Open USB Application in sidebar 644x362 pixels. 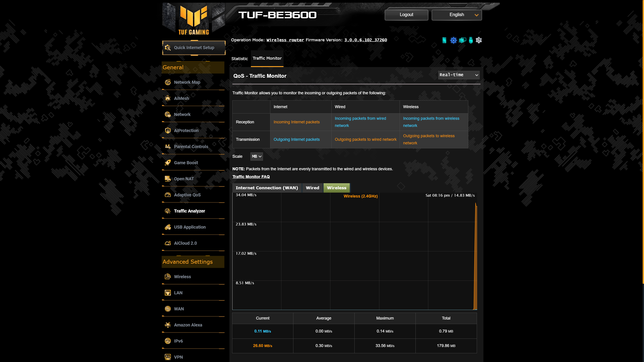tap(189, 227)
